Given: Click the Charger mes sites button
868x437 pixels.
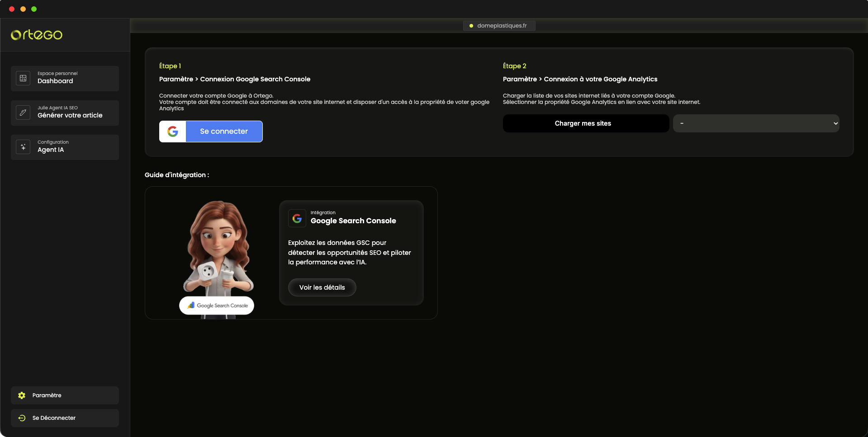Looking at the screenshot, I should (x=586, y=123).
